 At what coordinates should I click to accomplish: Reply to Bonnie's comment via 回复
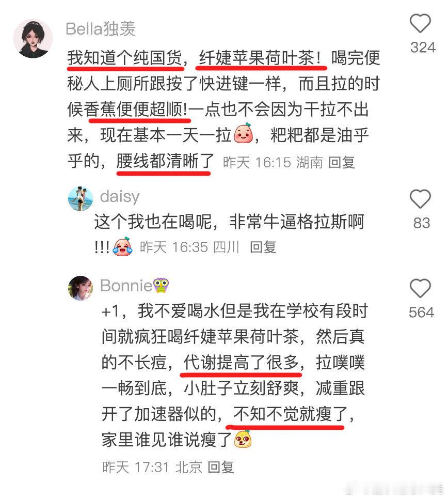(221, 467)
